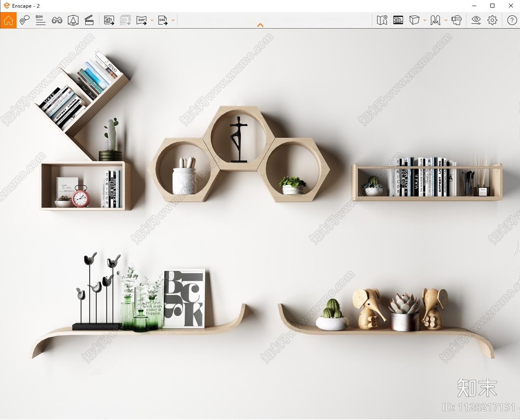The width and height of the screenshot is (520, 420).
Task: Enable the VR headset mode
Action: [x=457, y=20]
